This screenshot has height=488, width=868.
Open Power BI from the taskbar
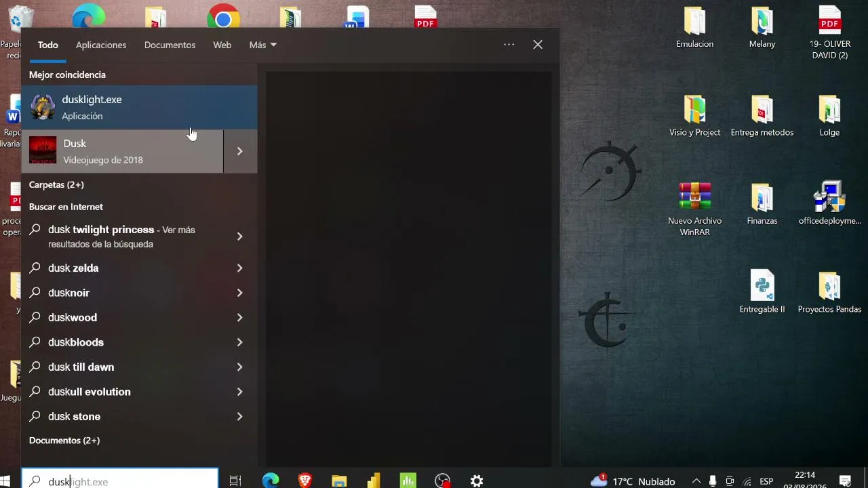pyautogui.click(x=374, y=481)
